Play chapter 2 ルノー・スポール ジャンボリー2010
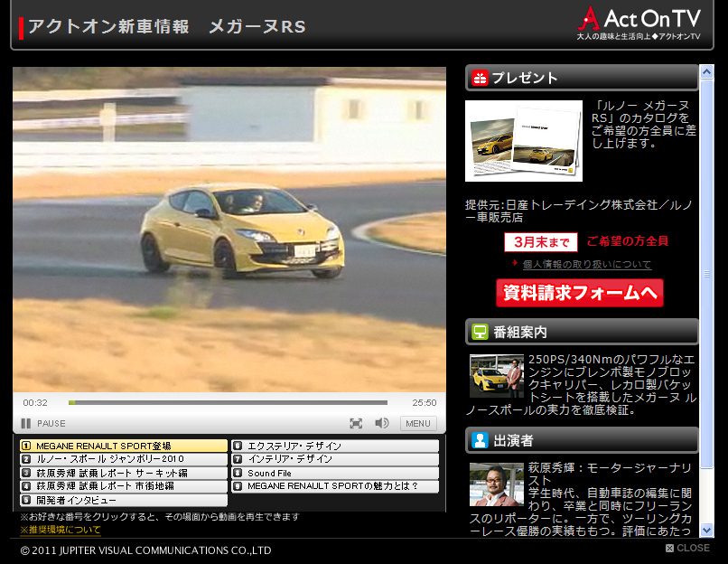 [x=124, y=459]
